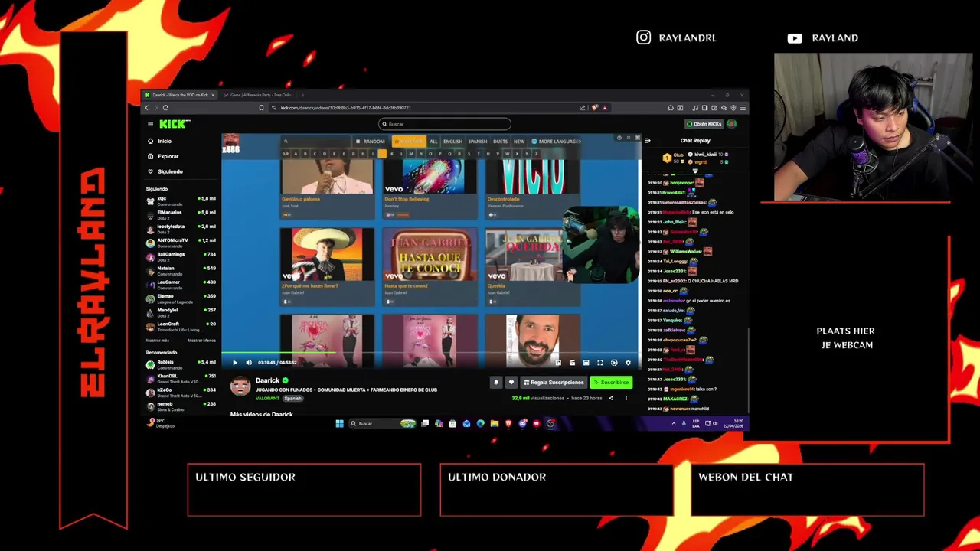This screenshot has height=551, width=980.
Task: Select the DUETS filter
Action: click(501, 142)
